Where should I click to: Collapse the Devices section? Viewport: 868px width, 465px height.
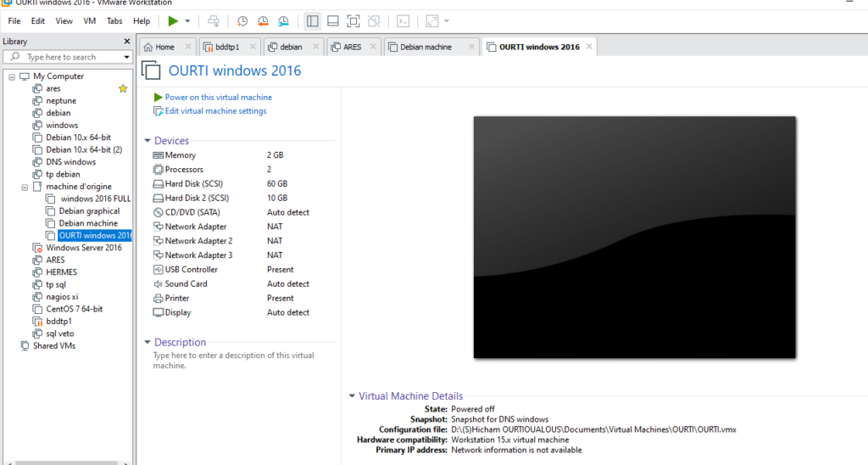click(147, 141)
